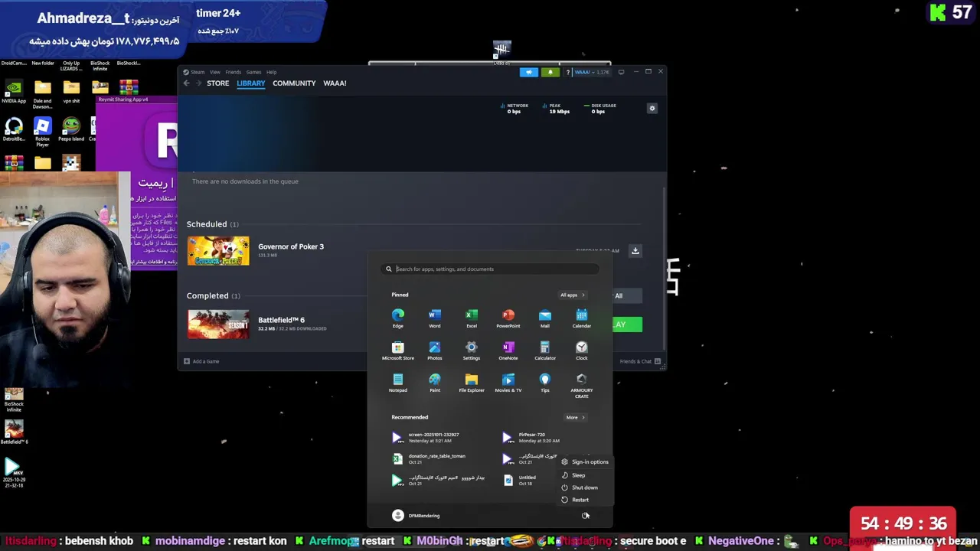Open Steam Friends menu
Screen dimensions: 980x551
pos(234,72)
